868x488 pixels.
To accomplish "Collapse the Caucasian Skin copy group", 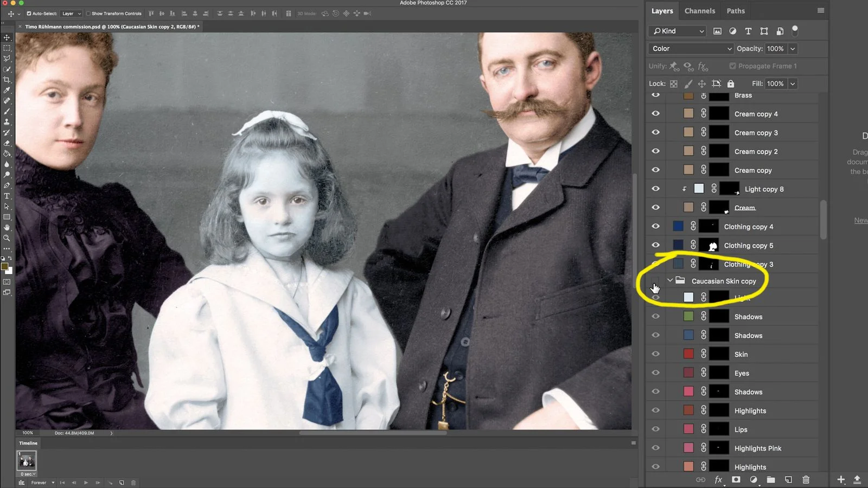I will (x=670, y=281).
